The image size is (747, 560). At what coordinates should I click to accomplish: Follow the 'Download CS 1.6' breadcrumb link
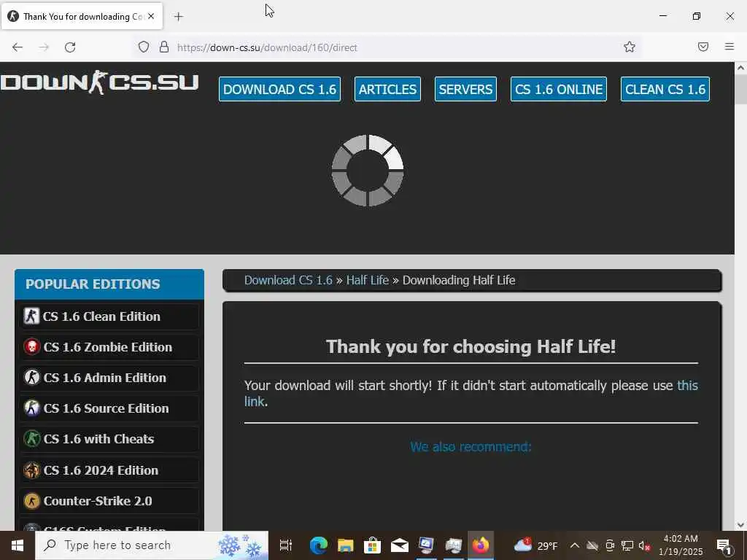[x=288, y=280]
